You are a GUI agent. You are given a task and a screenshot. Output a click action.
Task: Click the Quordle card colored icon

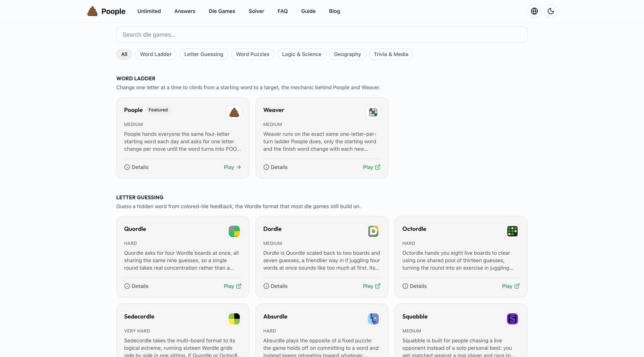[x=234, y=231]
